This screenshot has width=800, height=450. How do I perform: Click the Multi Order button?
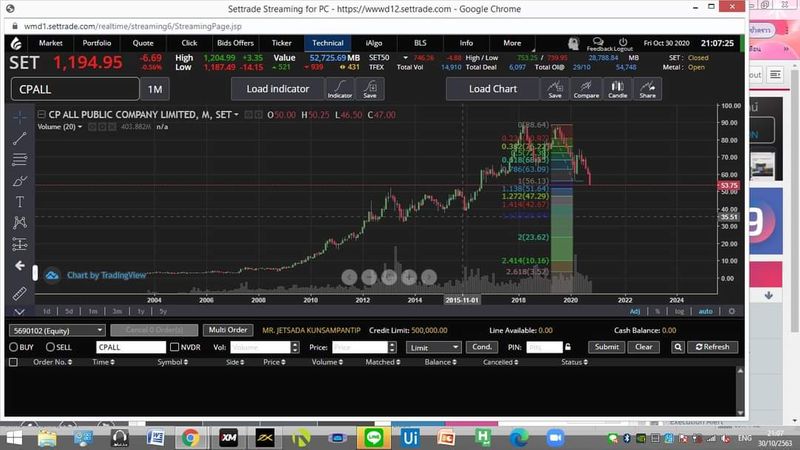tap(227, 329)
